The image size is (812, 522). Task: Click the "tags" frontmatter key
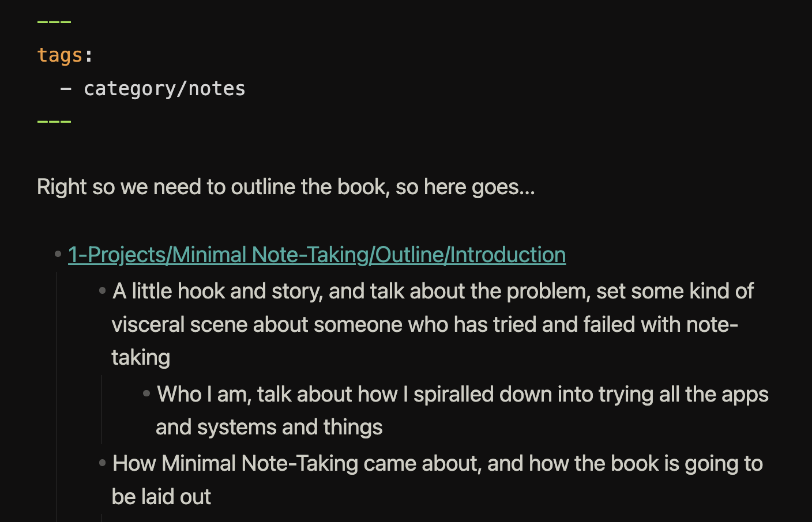coord(60,55)
